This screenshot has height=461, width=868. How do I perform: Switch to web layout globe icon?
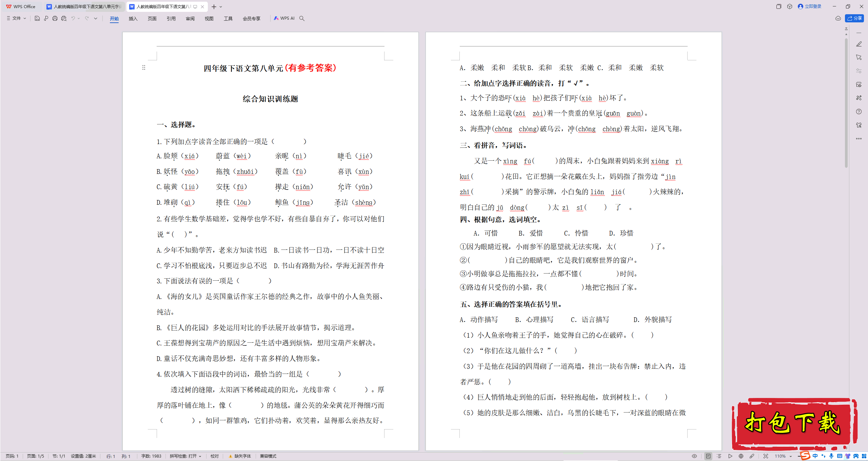(x=741, y=456)
